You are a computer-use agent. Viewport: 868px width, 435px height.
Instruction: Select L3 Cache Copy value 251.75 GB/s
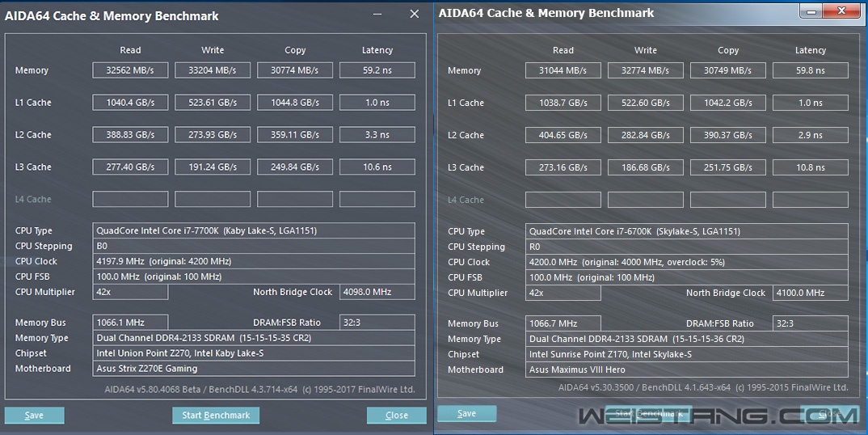pyautogui.click(x=728, y=167)
